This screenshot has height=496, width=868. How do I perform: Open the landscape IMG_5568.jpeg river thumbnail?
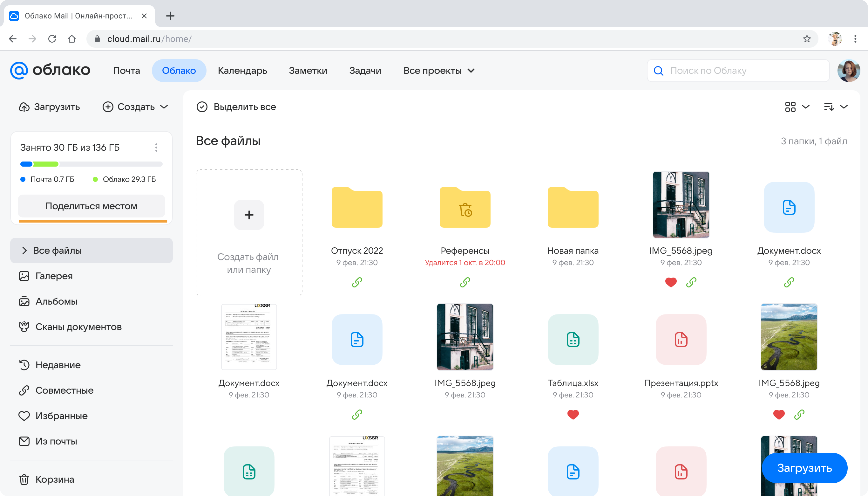[x=789, y=337]
